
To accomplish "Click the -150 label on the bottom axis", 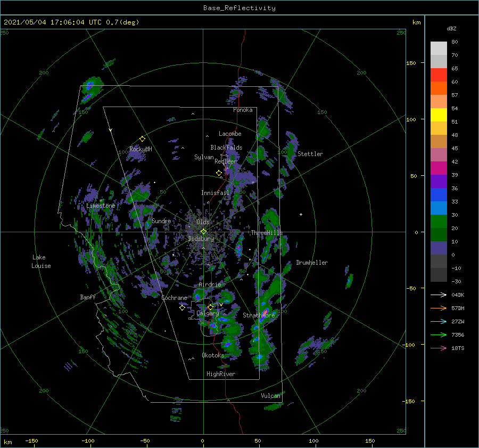I will pyautogui.click(x=31, y=441).
